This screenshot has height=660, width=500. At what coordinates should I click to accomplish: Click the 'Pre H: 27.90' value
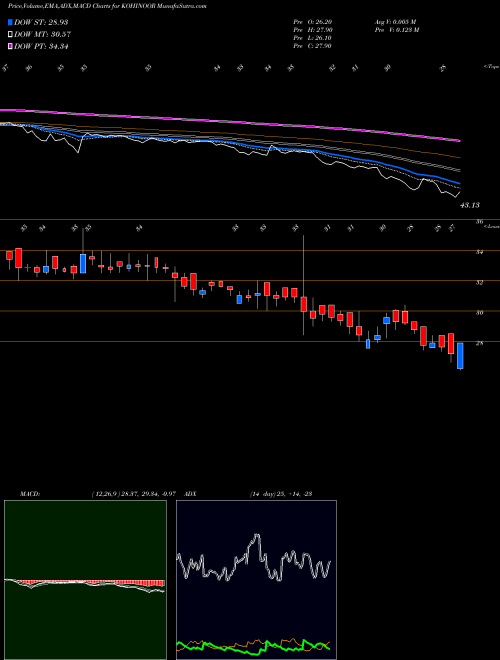click(312, 30)
